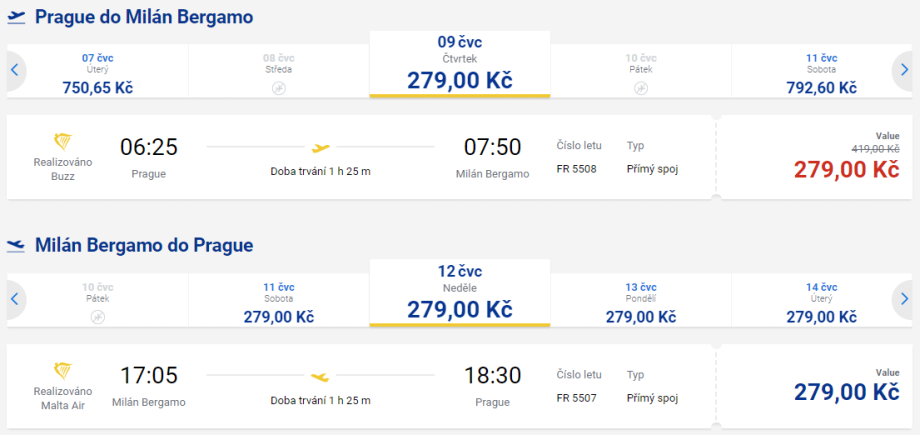Select outbound date 07 čvc Úterý
The height and width of the screenshot is (435, 920).
coord(97,73)
